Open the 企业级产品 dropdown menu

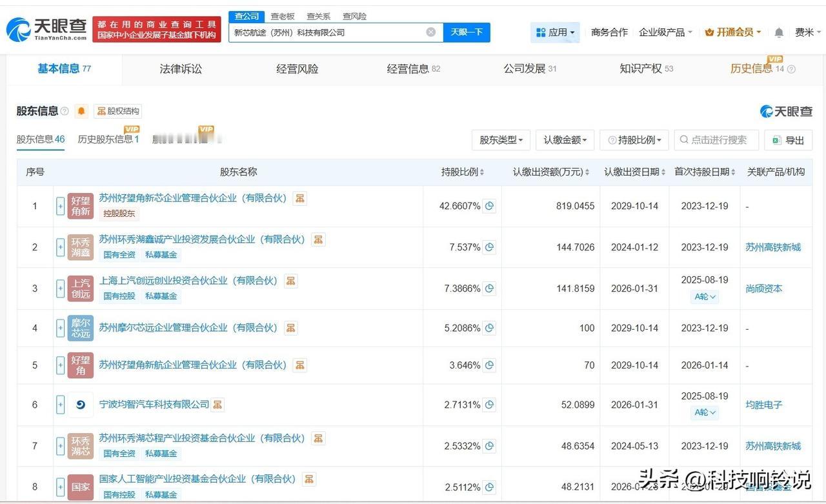665,32
